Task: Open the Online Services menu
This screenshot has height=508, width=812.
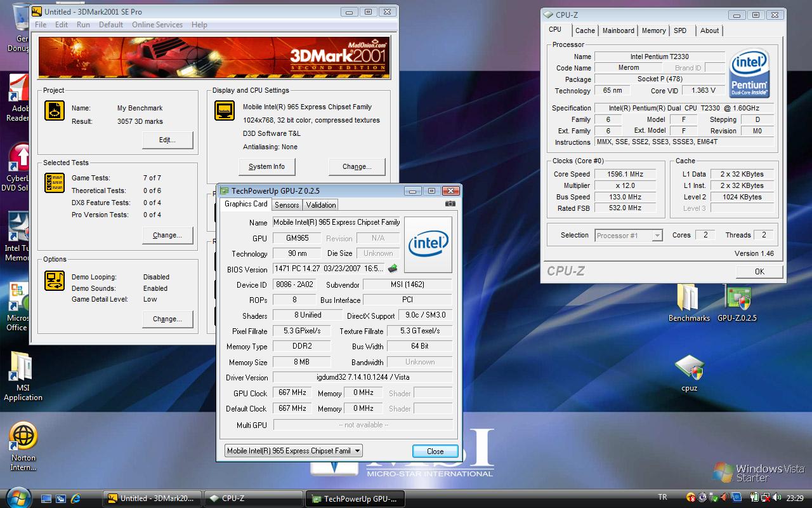Action: [x=157, y=25]
